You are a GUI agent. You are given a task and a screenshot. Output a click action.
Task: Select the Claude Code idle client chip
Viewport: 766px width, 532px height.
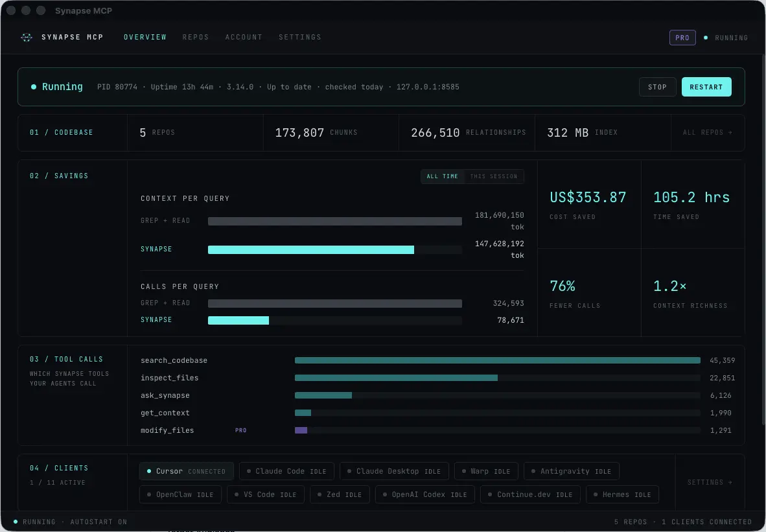pos(286,472)
